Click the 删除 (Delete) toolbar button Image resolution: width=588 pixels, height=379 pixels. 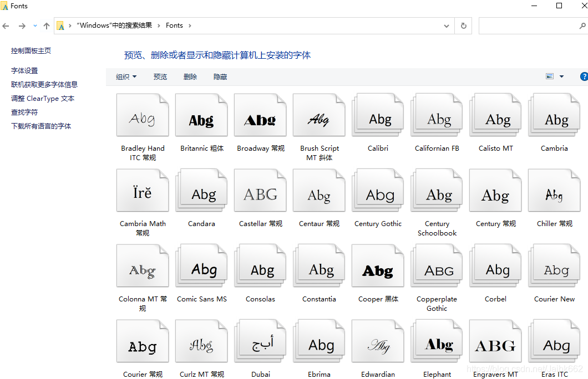click(190, 77)
